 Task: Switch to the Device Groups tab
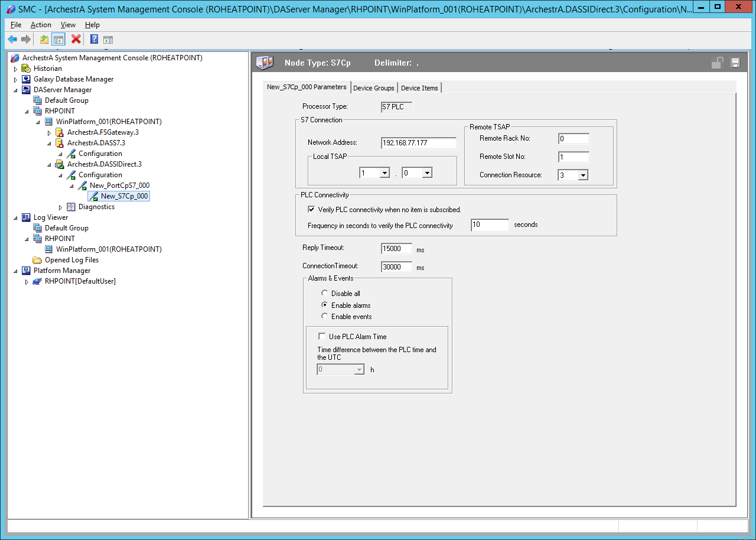373,88
